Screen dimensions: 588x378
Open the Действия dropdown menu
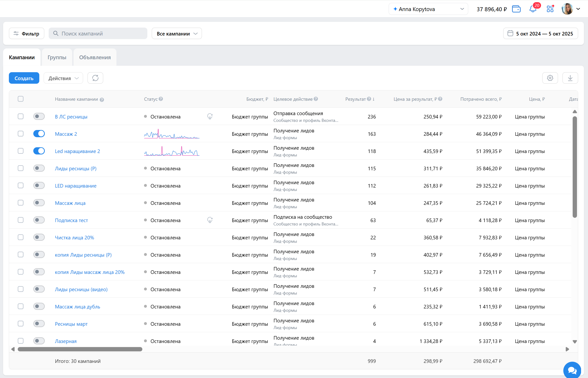[x=63, y=78]
